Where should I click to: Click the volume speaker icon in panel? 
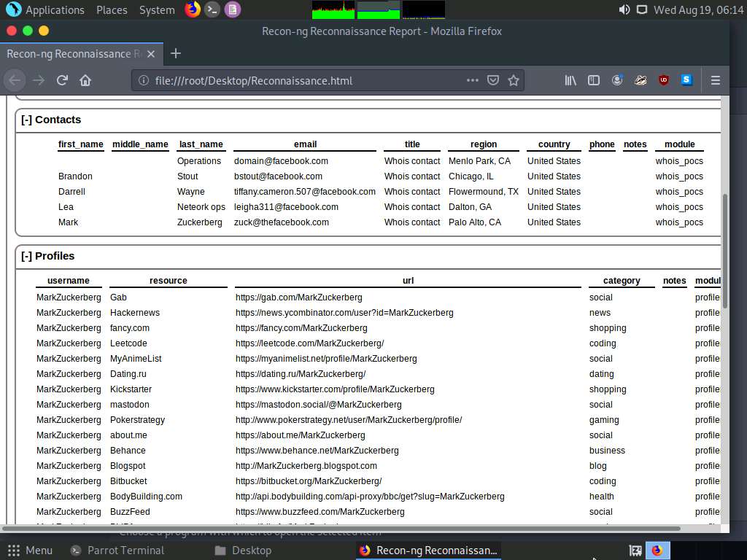pyautogui.click(x=624, y=9)
